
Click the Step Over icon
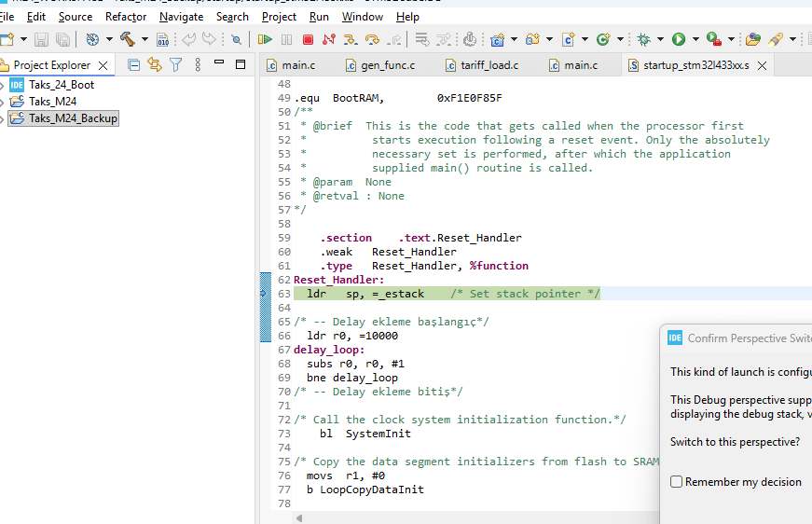pos(372,39)
